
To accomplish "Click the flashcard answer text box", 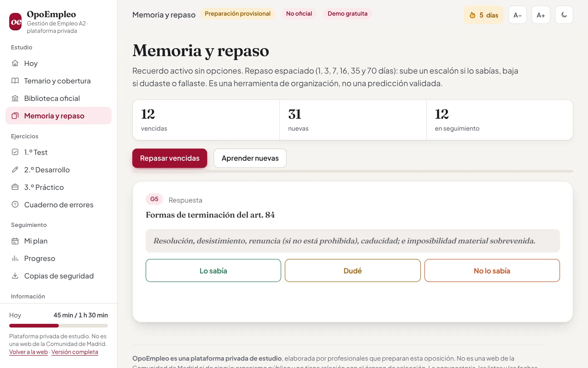I will click(x=352, y=241).
